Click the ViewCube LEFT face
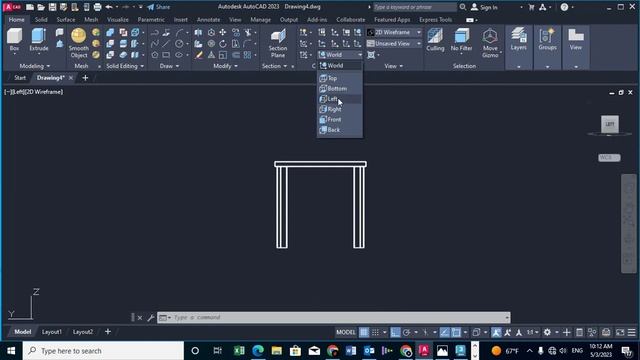Viewport: 640px width, 360px height. 610,124
